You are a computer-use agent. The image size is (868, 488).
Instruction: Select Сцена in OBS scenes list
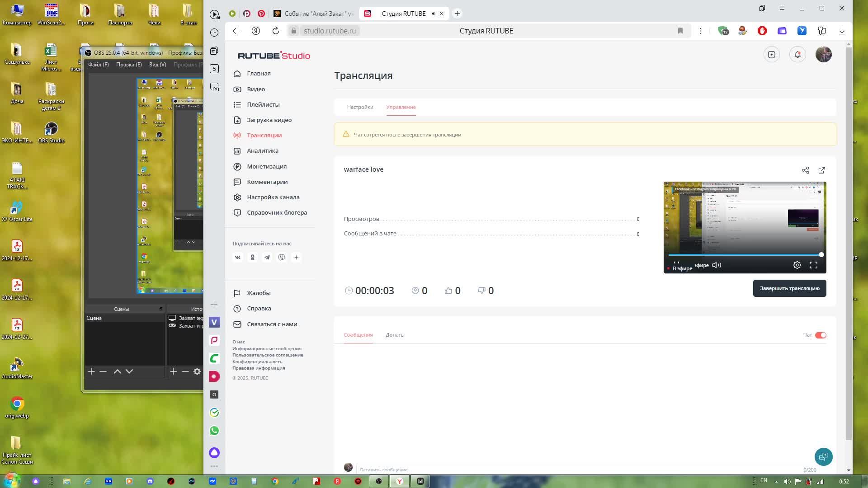point(125,318)
